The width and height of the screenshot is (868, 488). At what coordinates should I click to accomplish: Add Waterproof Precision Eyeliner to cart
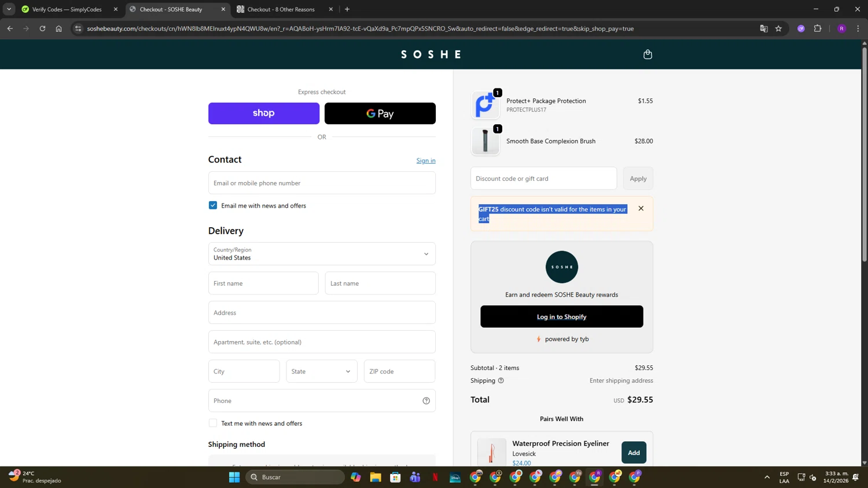tap(634, 453)
